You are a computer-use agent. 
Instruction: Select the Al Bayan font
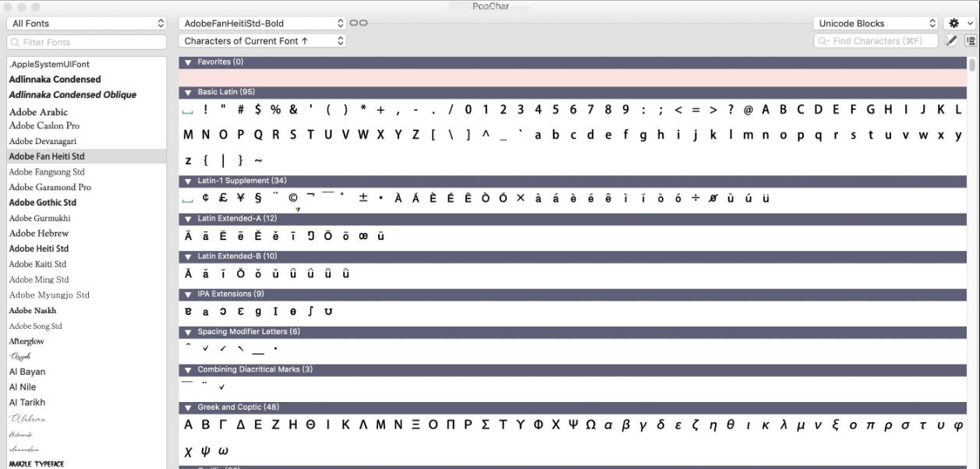(27, 372)
